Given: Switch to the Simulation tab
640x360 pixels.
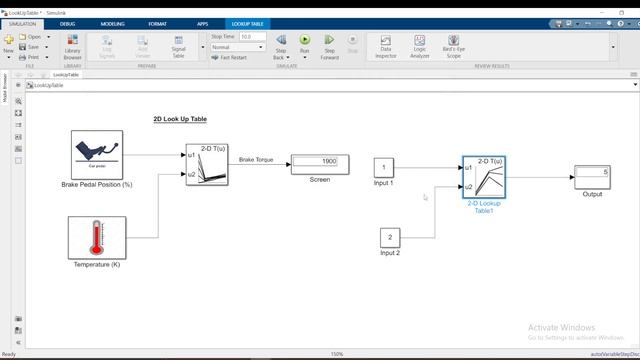Looking at the screenshot, I should tap(22, 24).
